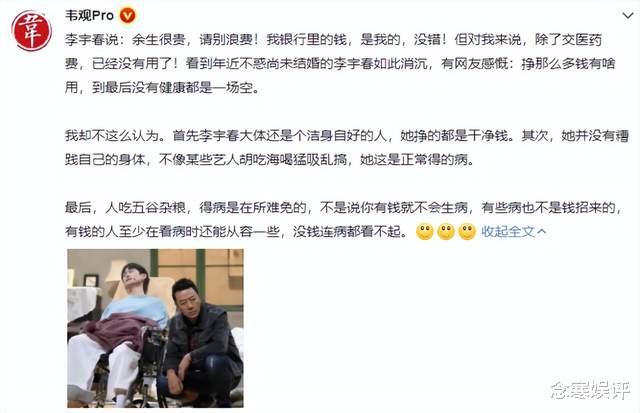The height and width of the screenshot is (413, 640).
Task: Click the third smiley emoji
Action: pyautogui.click(x=467, y=231)
